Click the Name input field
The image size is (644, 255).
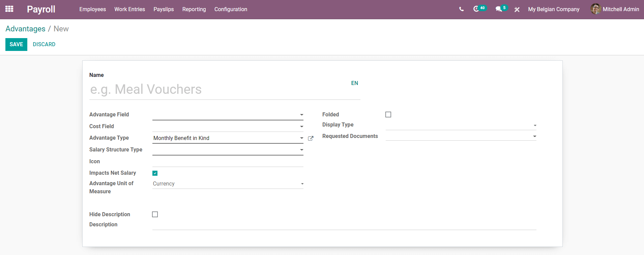(x=219, y=89)
